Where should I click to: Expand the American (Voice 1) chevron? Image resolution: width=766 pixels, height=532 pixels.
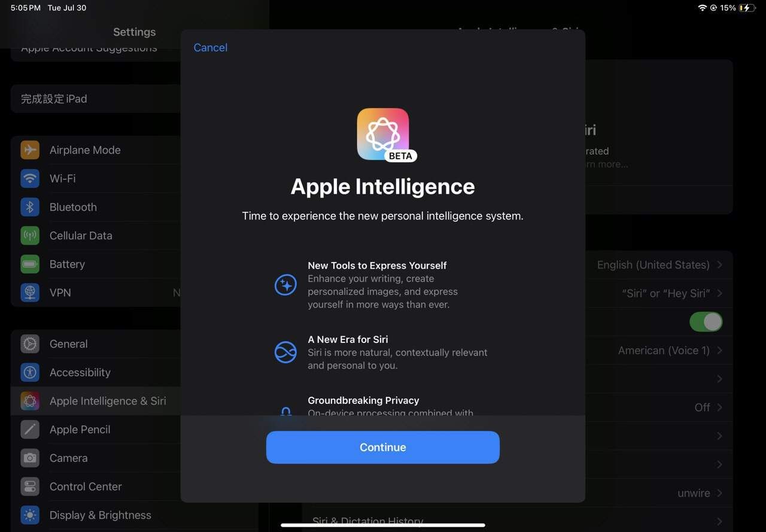coord(719,350)
